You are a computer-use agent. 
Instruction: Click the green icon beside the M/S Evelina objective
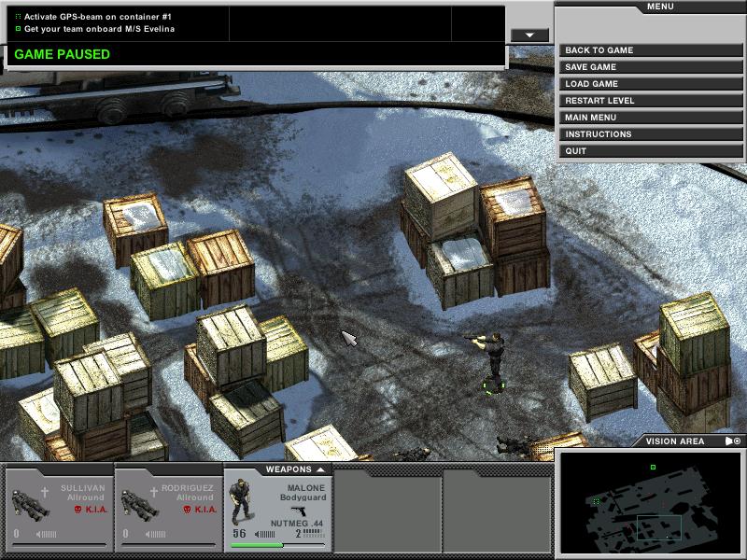pos(18,29)
